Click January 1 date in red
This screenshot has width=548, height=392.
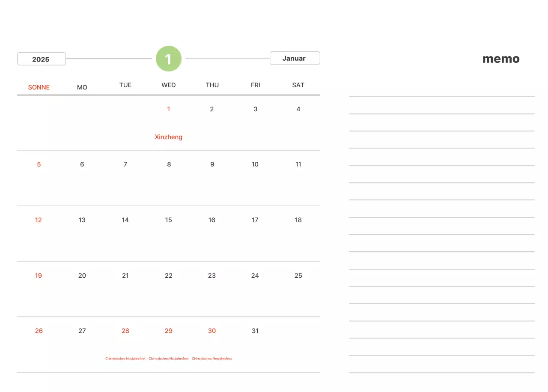pyautogui.click(x=169, y=109)
